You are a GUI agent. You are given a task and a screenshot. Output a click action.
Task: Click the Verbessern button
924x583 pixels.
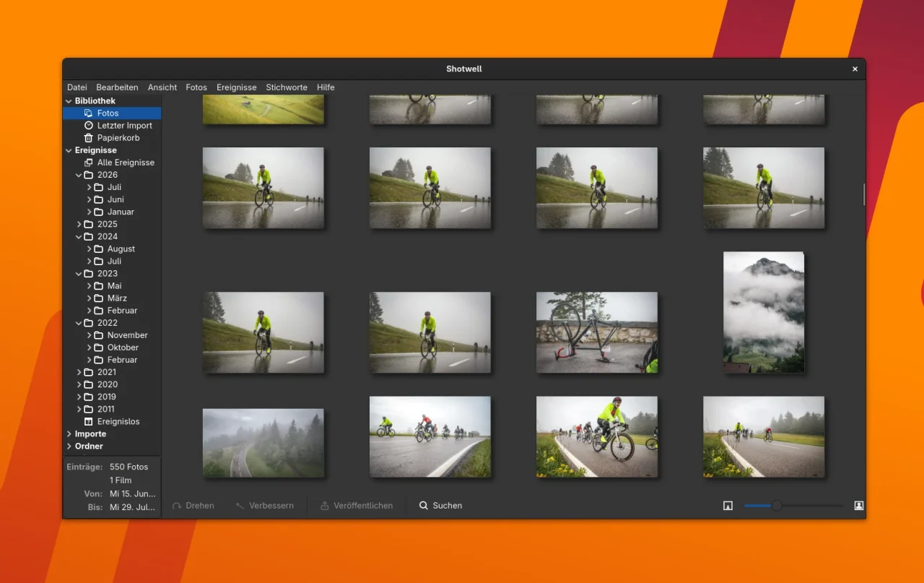[264, 506]
